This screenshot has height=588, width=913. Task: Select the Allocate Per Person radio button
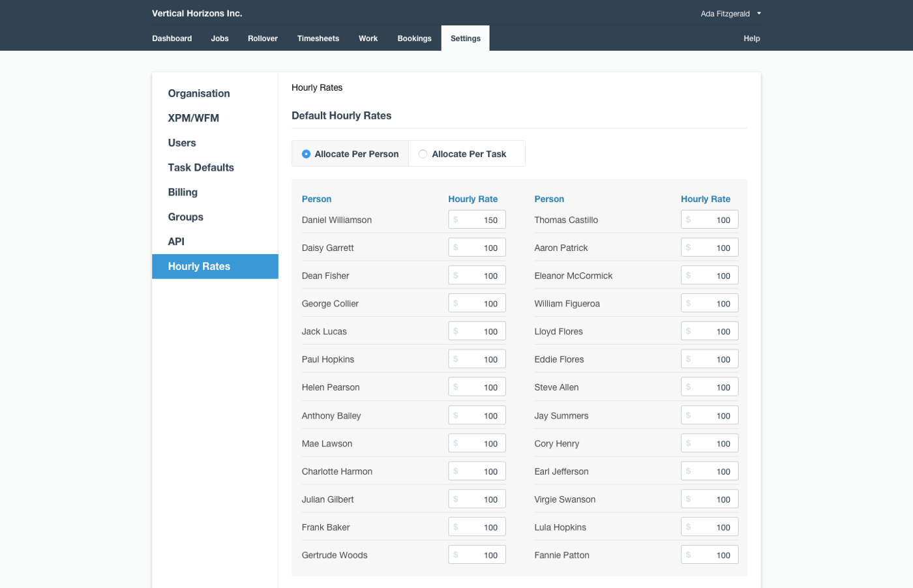pos(307,154)
